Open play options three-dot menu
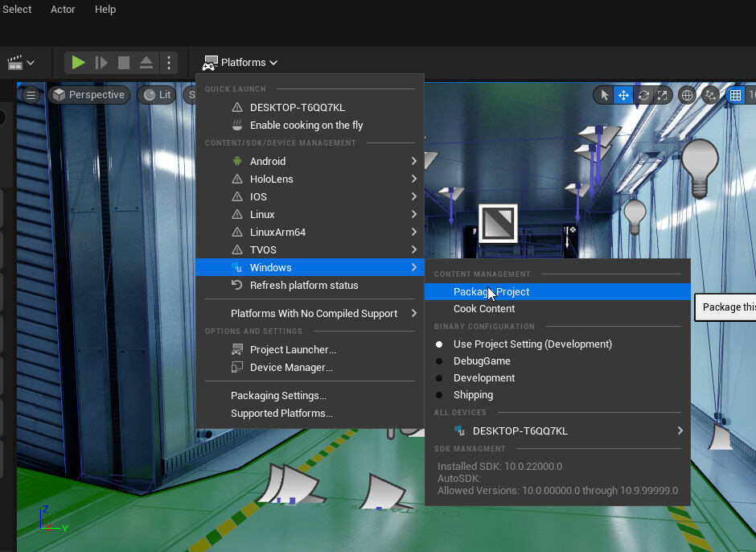Viewport: 756px width, 552px height. coord(168,63)
